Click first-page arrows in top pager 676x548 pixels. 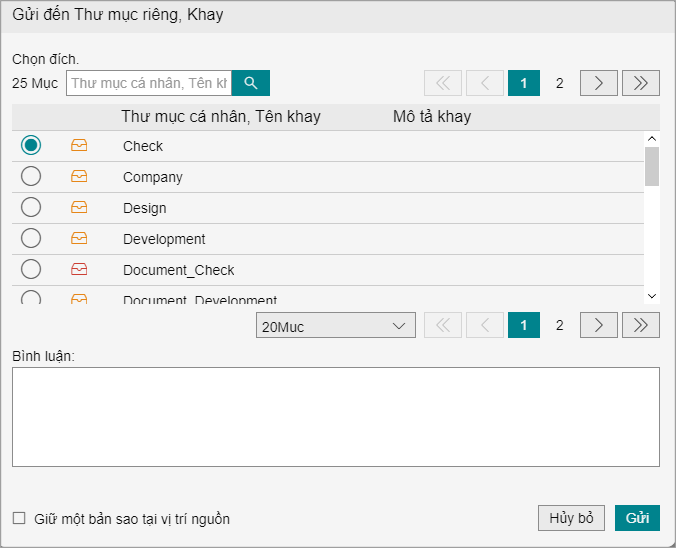(443, 83)
